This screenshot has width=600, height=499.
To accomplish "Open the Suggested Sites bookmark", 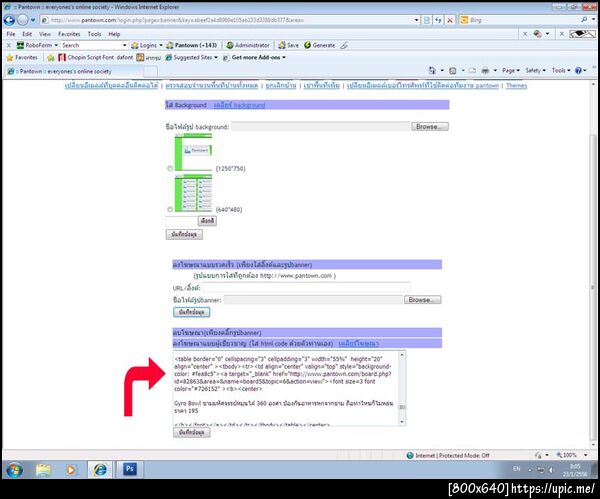I will [191, 57].
